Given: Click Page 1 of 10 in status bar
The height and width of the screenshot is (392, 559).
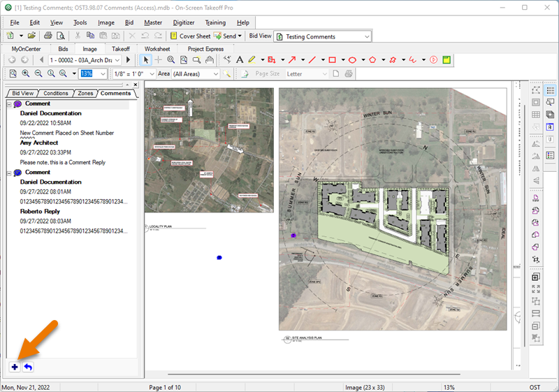Looking at the screenshot, I should [x=165, y=387].
